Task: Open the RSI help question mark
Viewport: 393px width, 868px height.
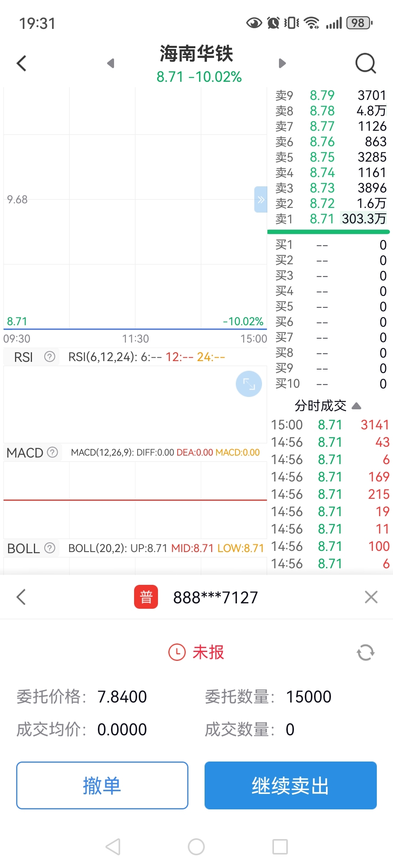Action: (50, 357)
